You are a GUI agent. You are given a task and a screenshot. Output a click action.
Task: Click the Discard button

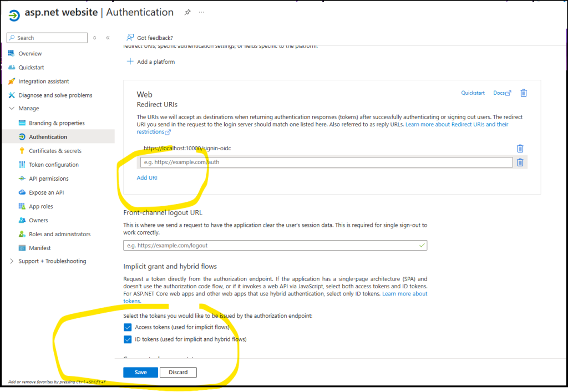coord(178,373)
